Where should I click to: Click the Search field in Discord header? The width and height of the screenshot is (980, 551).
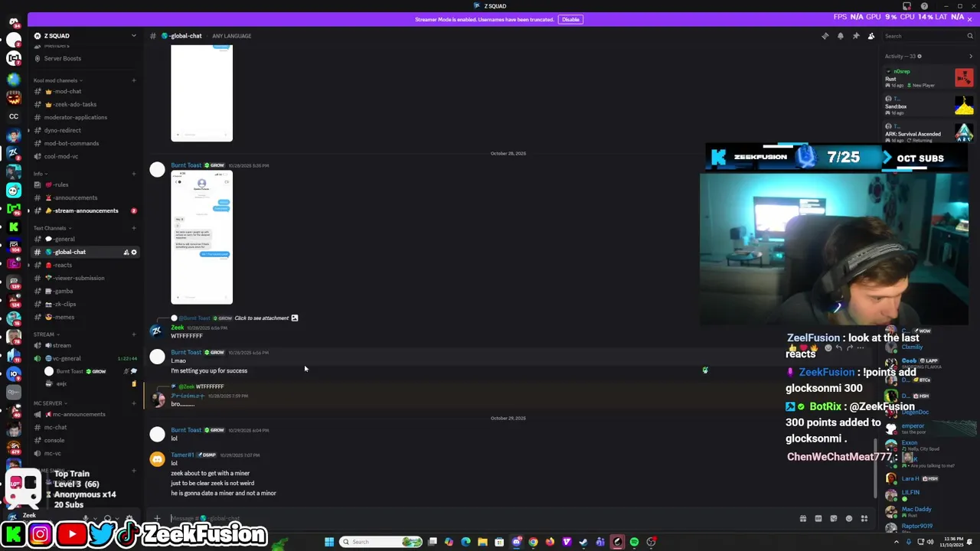[928, 36]
